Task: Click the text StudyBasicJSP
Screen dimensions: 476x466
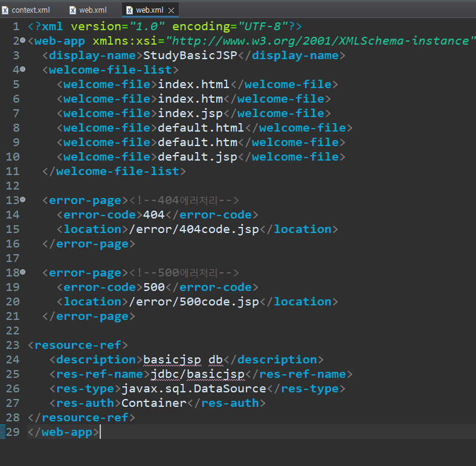Action: 190,56
